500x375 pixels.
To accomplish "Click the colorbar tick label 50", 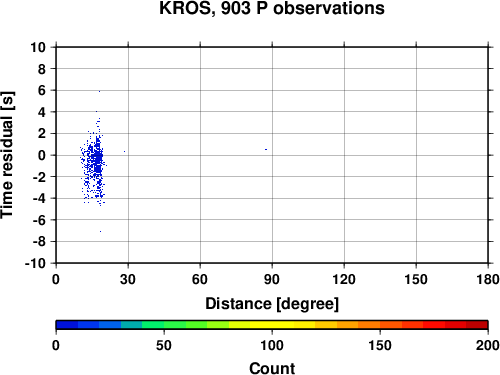I will tap(164, 345).
